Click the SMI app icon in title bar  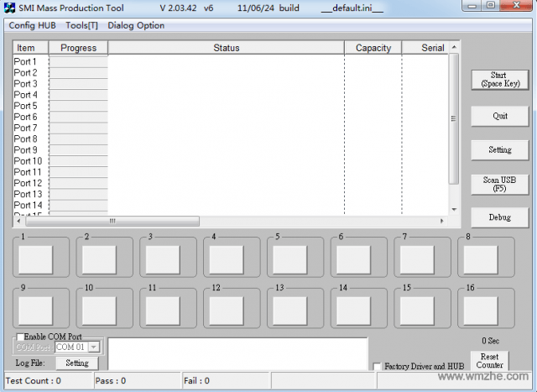tap(10, 8)
